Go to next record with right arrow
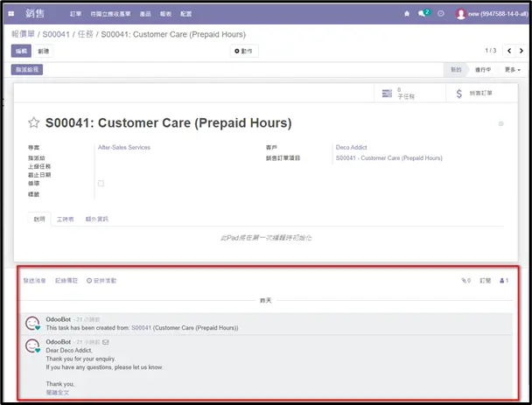 point(521,51)
